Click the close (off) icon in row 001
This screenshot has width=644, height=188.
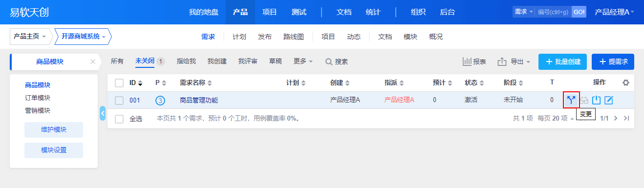coord(596,100)
